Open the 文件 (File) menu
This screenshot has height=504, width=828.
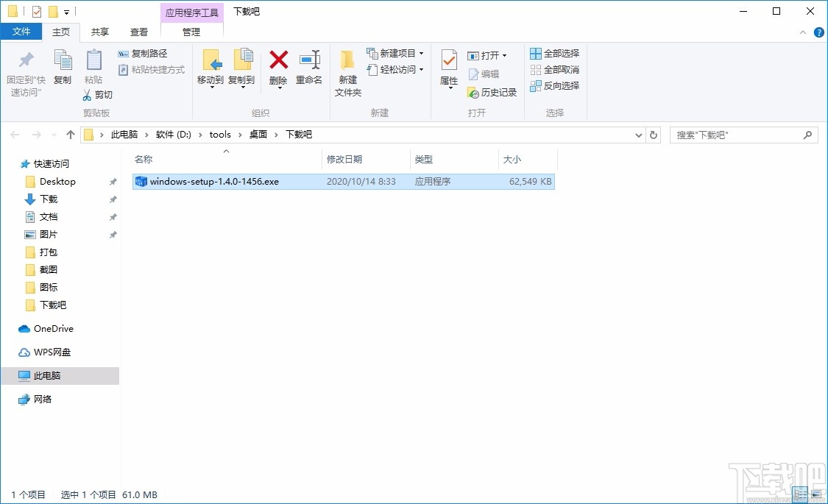coord(22,32)
